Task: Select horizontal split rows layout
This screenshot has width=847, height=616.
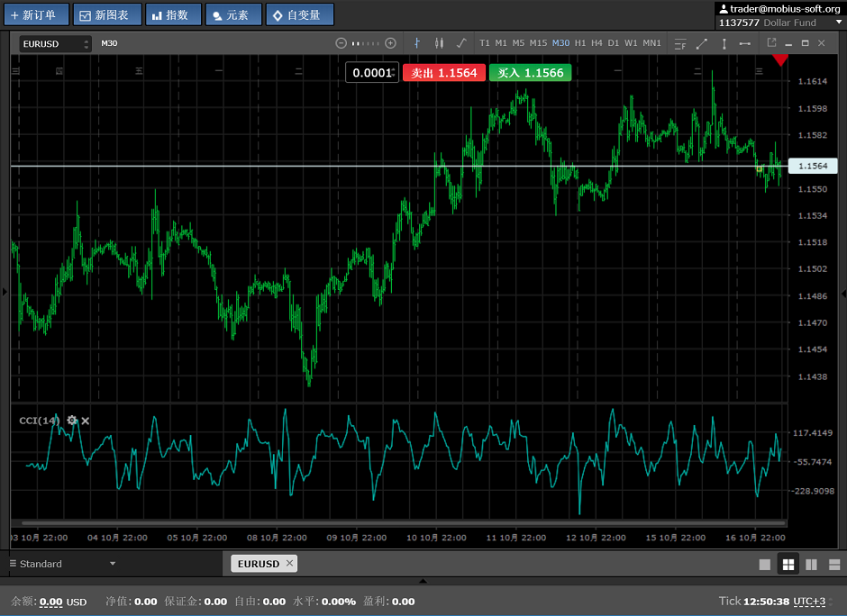Action: [x=834, y=564]
